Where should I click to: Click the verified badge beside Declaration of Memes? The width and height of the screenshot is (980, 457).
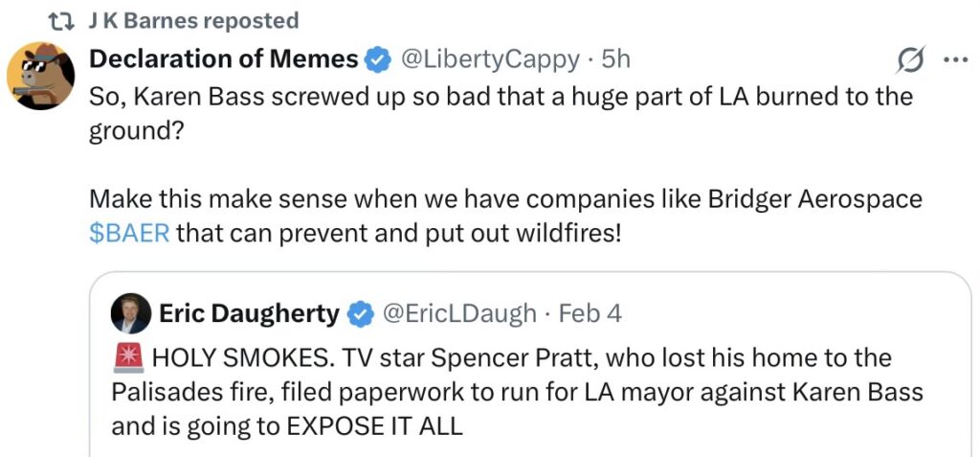click(379, 60)
